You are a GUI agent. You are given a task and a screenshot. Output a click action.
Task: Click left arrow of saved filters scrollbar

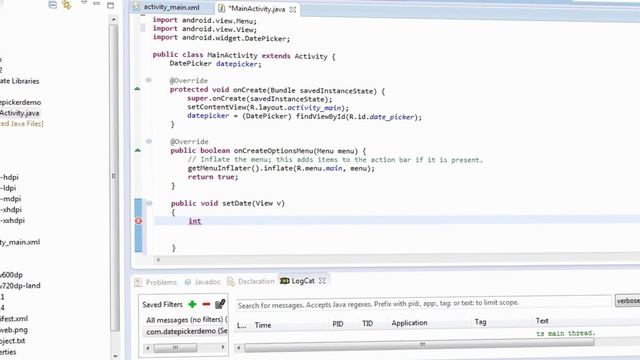point(148,348)
